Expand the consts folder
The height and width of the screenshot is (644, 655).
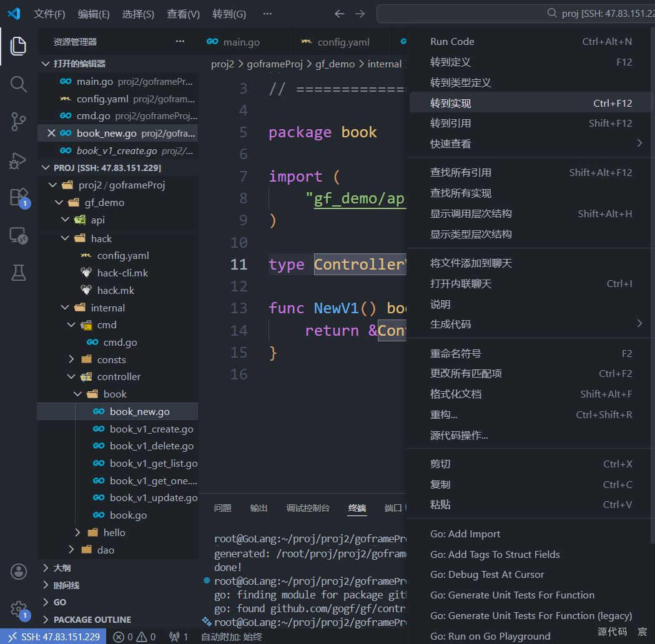tap(71, 359)
